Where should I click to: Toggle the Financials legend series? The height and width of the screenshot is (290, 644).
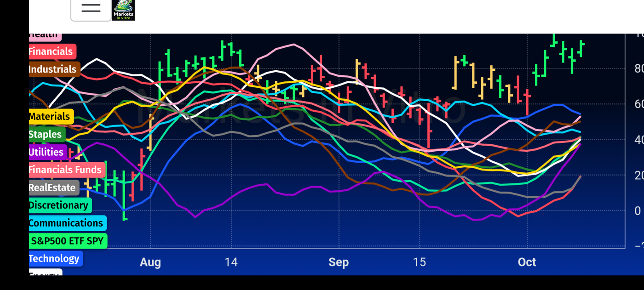[x=52, y=51]
